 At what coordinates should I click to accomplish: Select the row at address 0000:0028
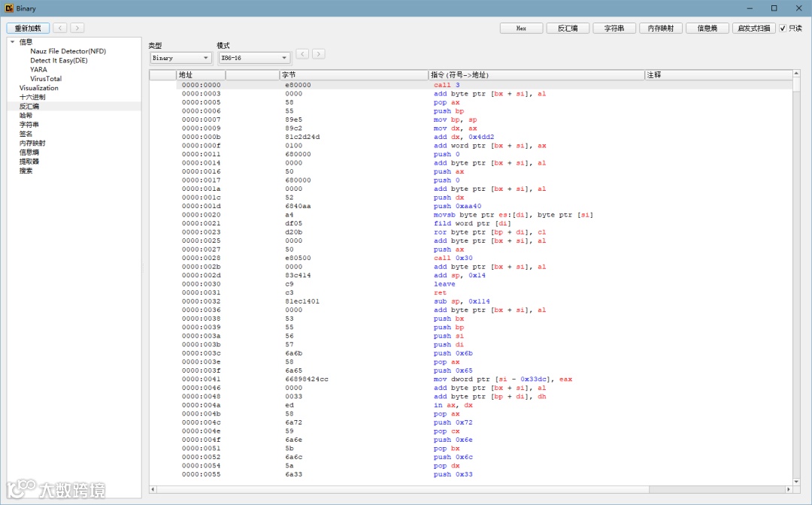(201, 258)
